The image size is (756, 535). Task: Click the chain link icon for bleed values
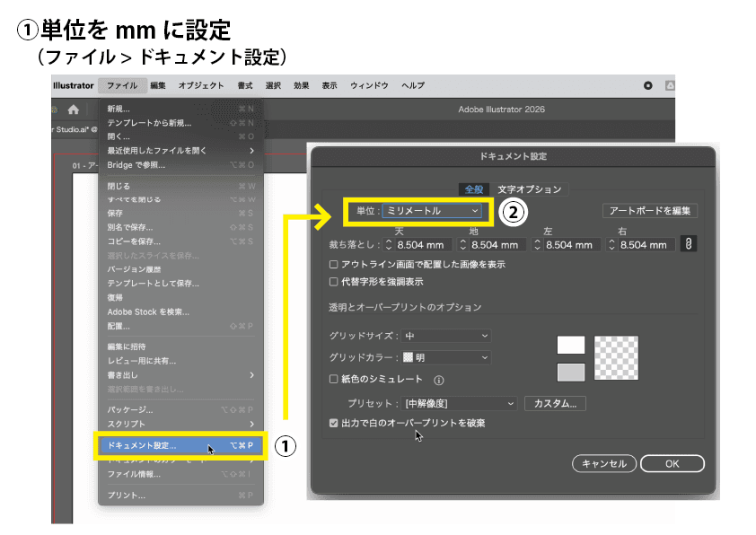(x=689, y=244)
